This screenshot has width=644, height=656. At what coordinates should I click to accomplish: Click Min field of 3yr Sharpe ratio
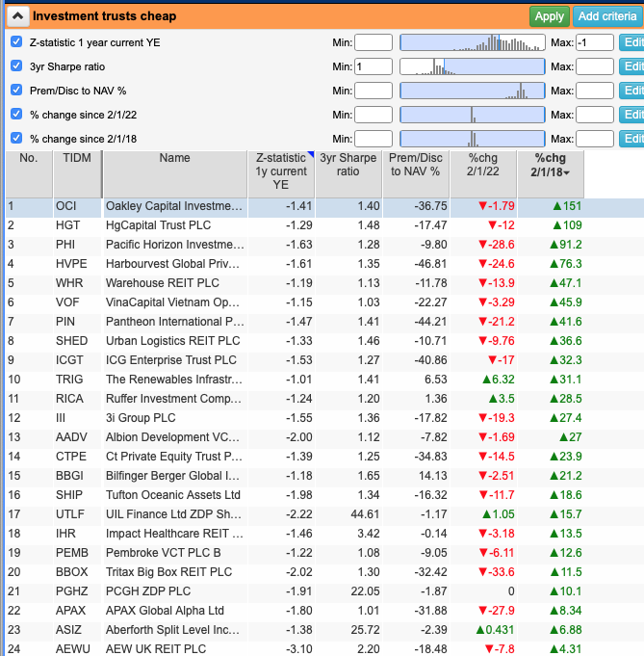pyautogui.click(x=374, y=66)
